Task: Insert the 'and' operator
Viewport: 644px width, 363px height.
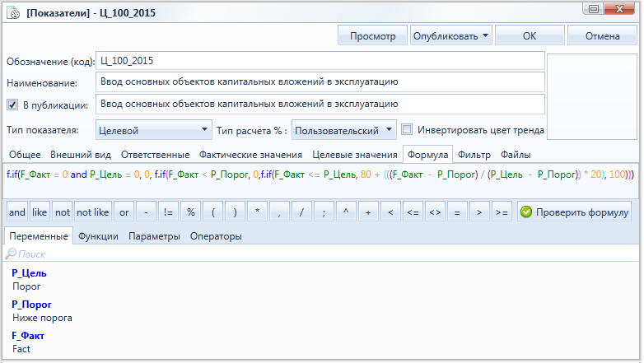Action: coord(16,212)
